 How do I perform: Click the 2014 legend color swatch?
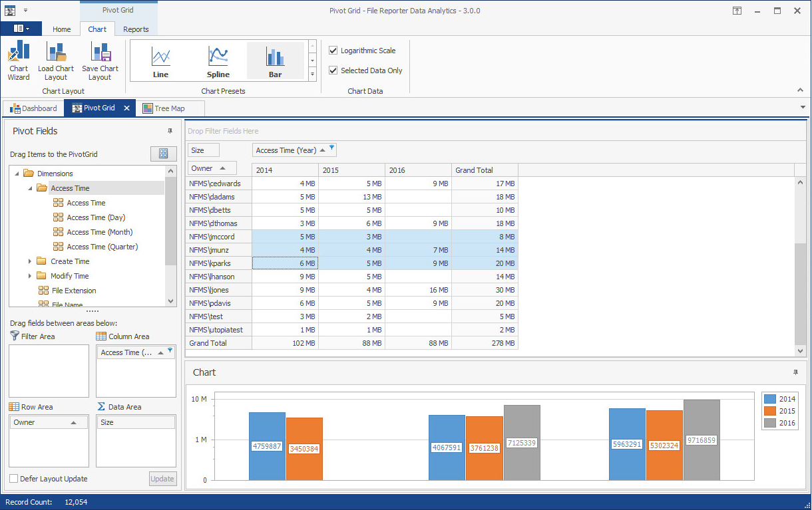[770, 399]
